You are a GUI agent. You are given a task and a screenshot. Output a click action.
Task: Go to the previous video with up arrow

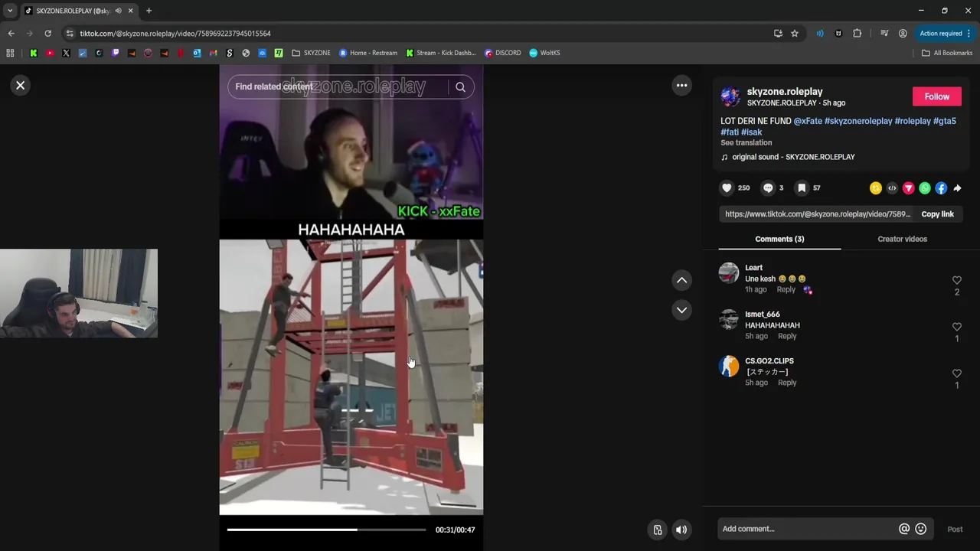(681, 280)
